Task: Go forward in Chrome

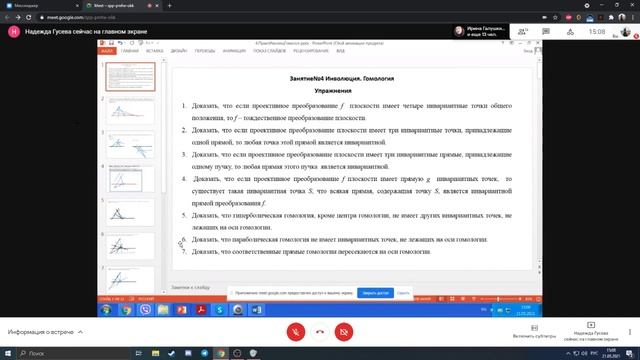Action: point(18,18)
